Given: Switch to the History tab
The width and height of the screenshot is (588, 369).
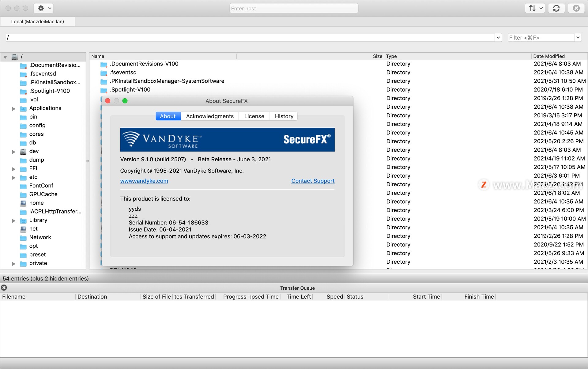Looking at the screenshot, I should tap(284, 116).
